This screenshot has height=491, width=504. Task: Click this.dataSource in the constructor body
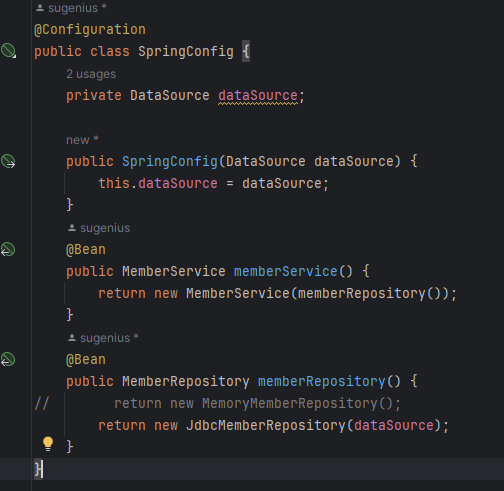pos(158,184)
